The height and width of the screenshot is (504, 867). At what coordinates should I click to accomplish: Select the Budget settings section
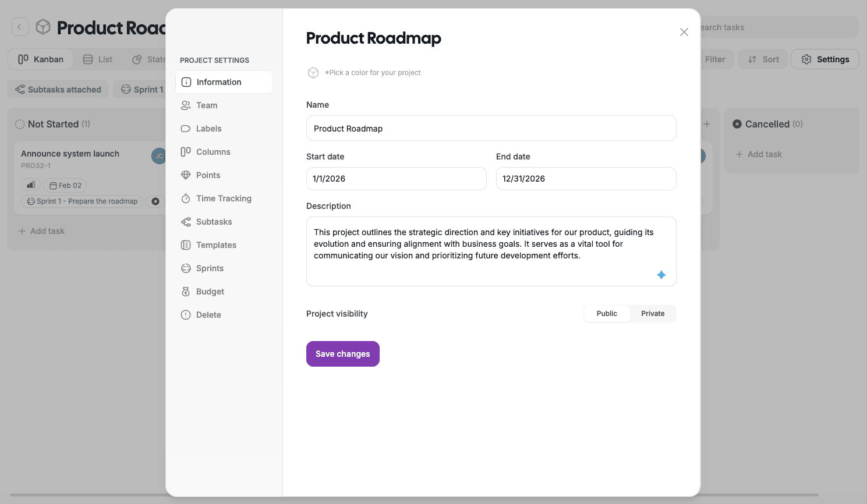coord(210,292)
